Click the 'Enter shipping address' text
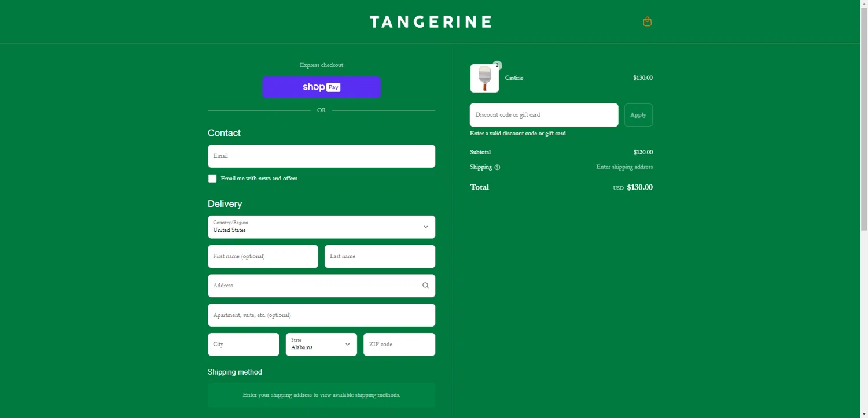Screen dimensions: 868x418 pos(624,167)
